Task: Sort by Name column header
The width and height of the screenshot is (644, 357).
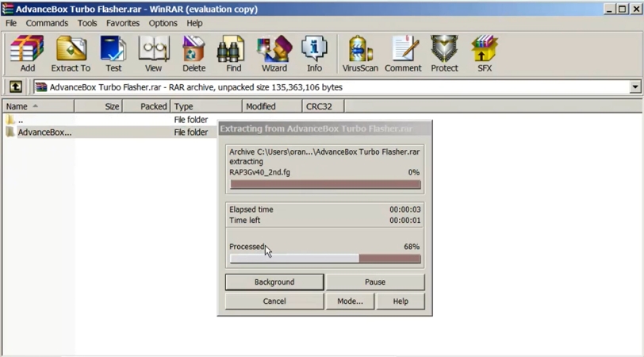Action: pyautogui.click(x=38, y=106)
